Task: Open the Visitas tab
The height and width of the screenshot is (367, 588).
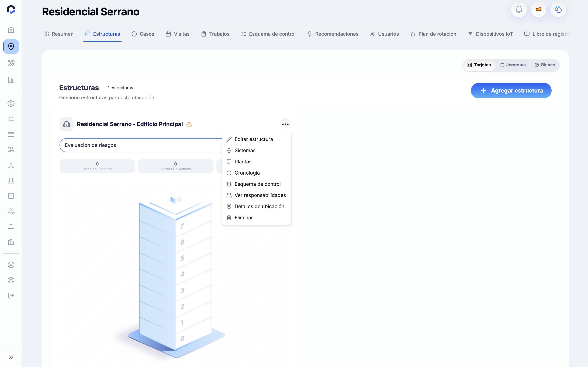Action: coord(178,34)
